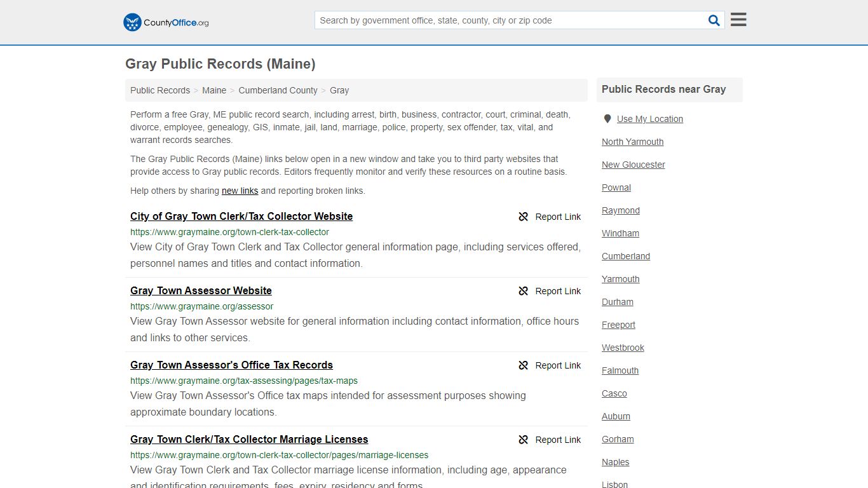This screenshot has width=868, height=488.
Task: Open New Gloucester public records
Action: click(634, 165)
